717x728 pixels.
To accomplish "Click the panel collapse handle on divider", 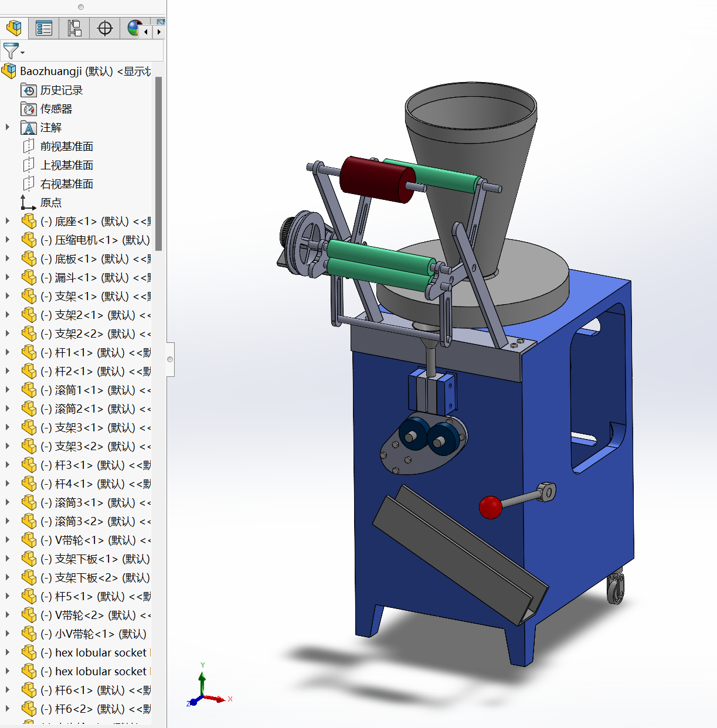I will pyautogui.click(x=170, y=359).
